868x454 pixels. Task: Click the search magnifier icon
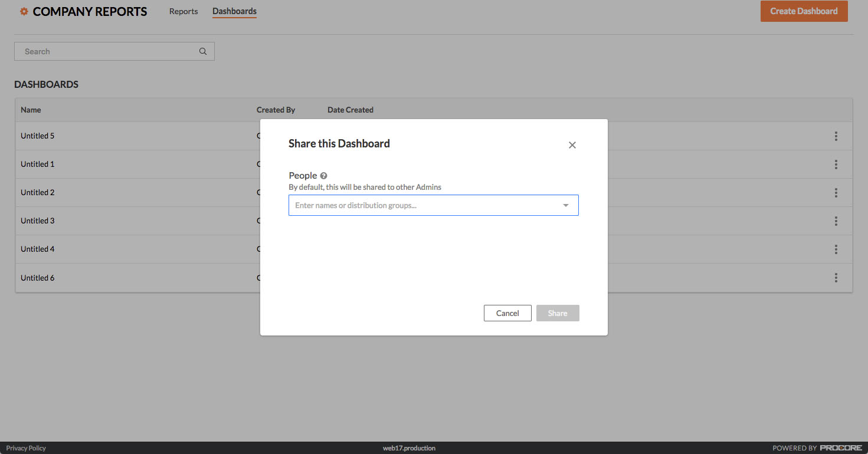202,51
